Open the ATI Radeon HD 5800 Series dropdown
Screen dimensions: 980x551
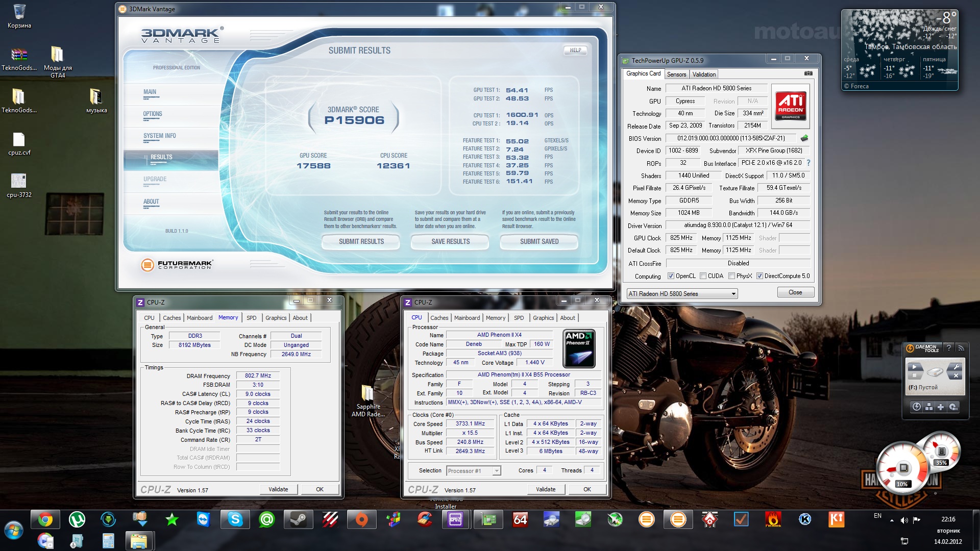(682, 294)
